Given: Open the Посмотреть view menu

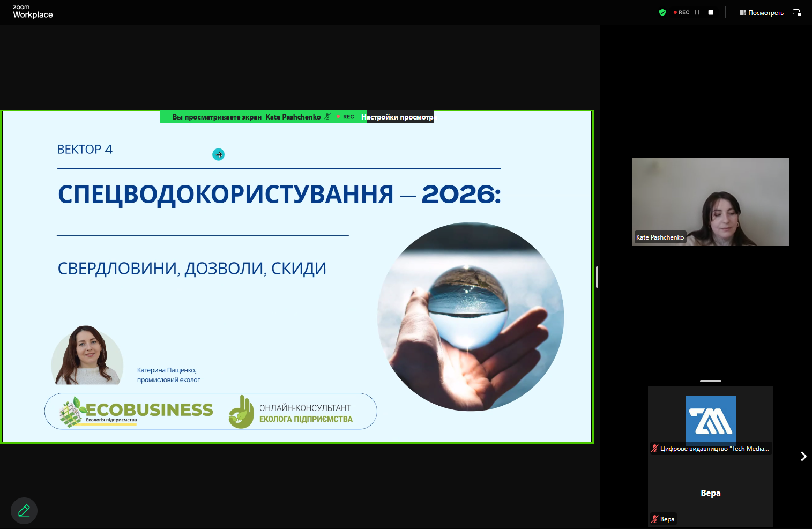Looking at the screenshot, I should click(762, 12).
